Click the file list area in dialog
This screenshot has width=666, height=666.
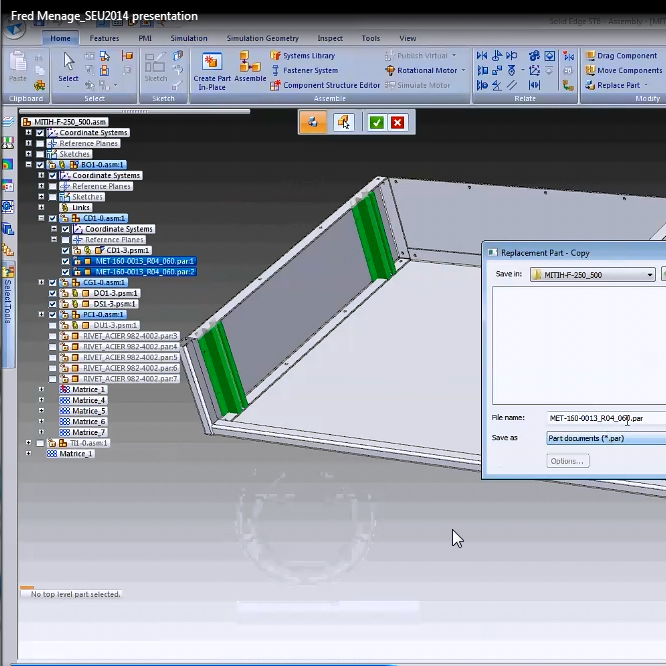[x=579, y=345]
